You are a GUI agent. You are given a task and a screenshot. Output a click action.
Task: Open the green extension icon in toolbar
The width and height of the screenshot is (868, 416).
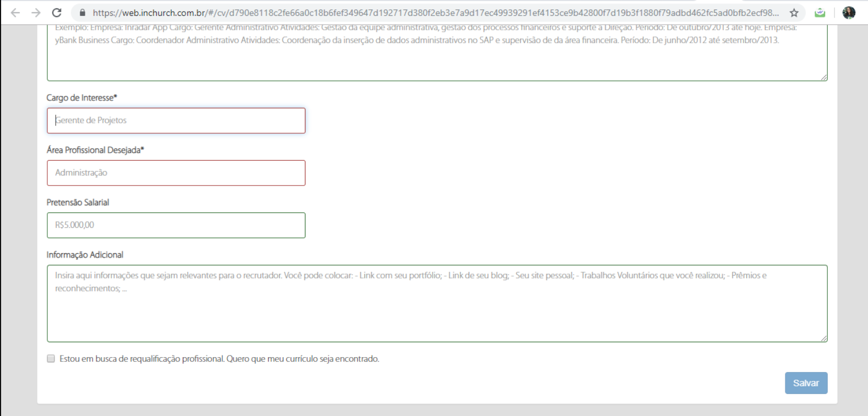click(x=820, y=13)
